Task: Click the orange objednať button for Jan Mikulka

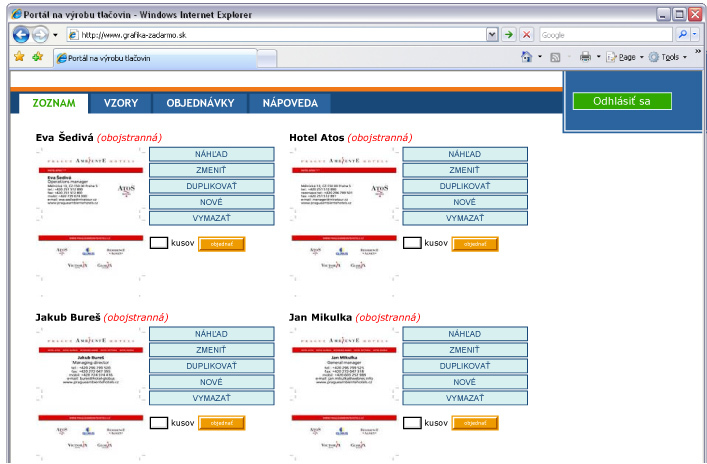Action: (x=475, y=423)
